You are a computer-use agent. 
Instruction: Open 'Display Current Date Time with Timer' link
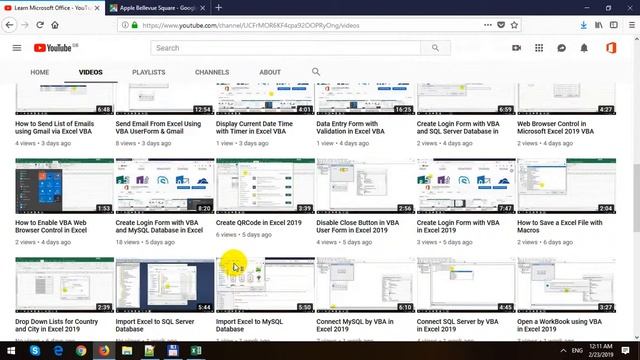254,127
